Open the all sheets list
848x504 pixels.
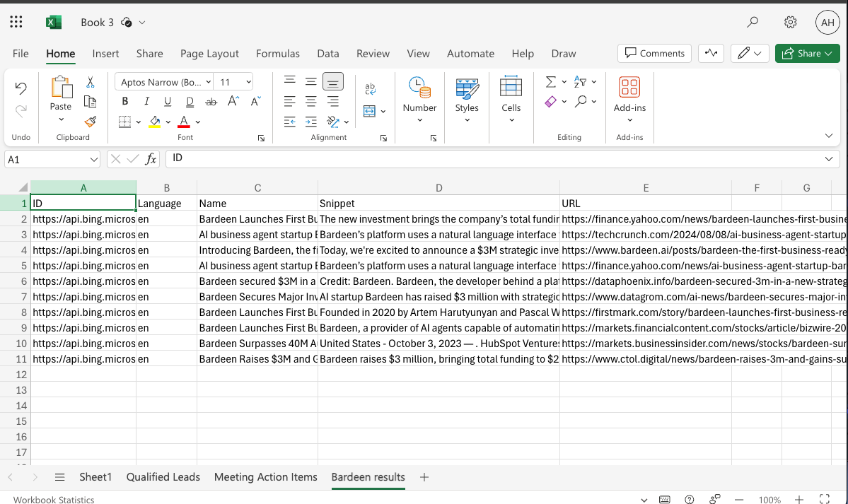60,477
